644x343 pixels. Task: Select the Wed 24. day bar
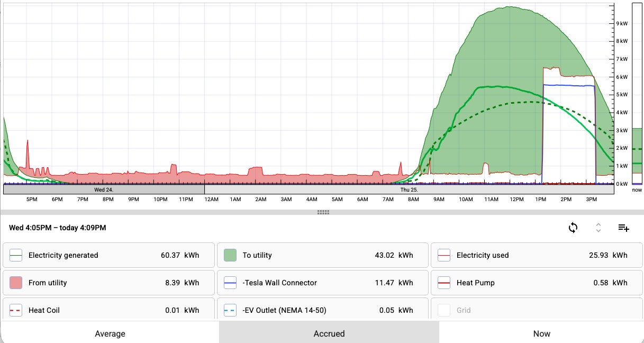click(x=104, y=189)
